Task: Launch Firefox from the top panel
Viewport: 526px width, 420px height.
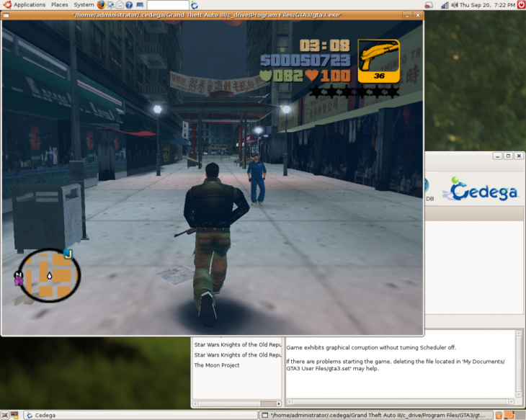Action: point(102,5)
